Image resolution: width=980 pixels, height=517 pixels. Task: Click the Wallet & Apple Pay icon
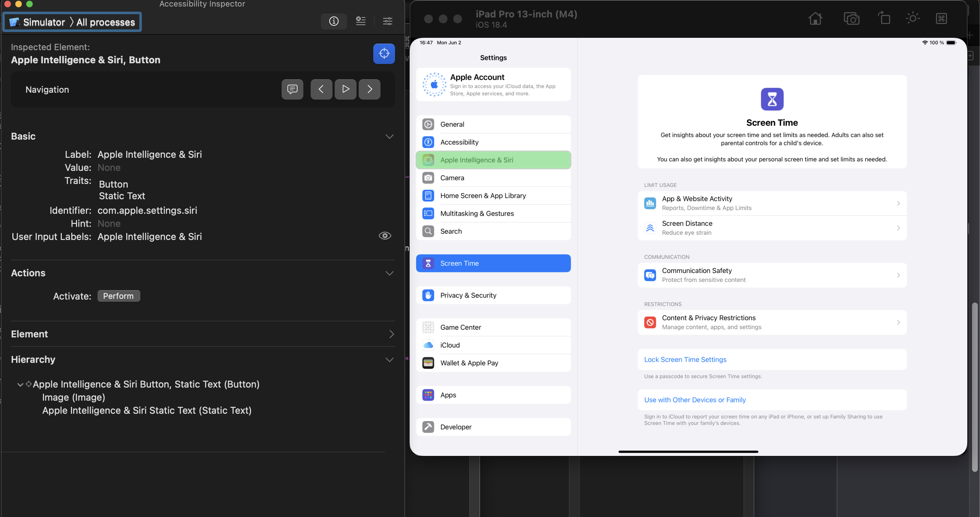point(428,363)
